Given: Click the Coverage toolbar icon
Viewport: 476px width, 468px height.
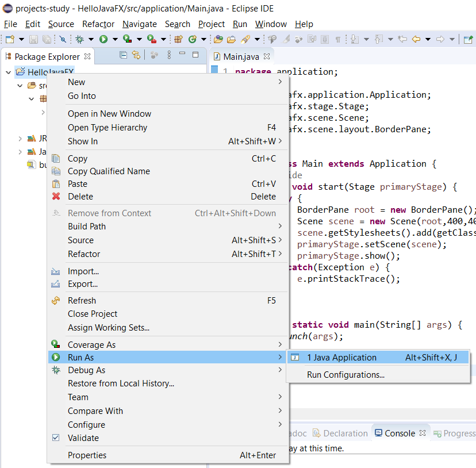Looking at the screenshot, I should pos(127,39).
